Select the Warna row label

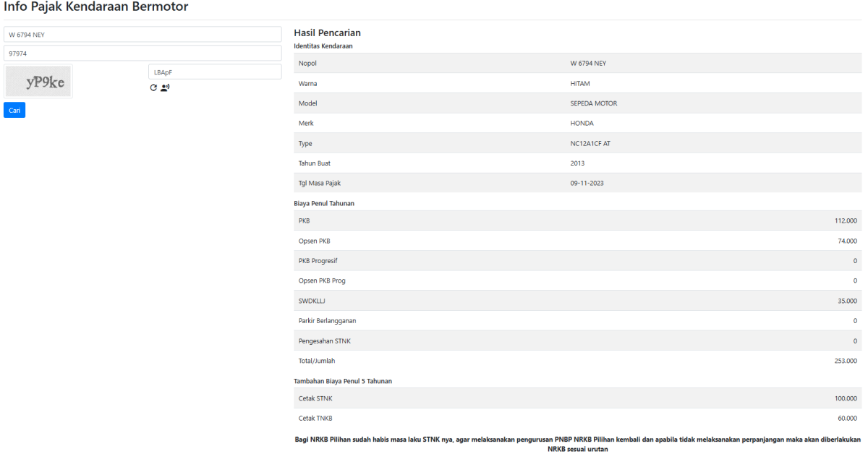308,83
